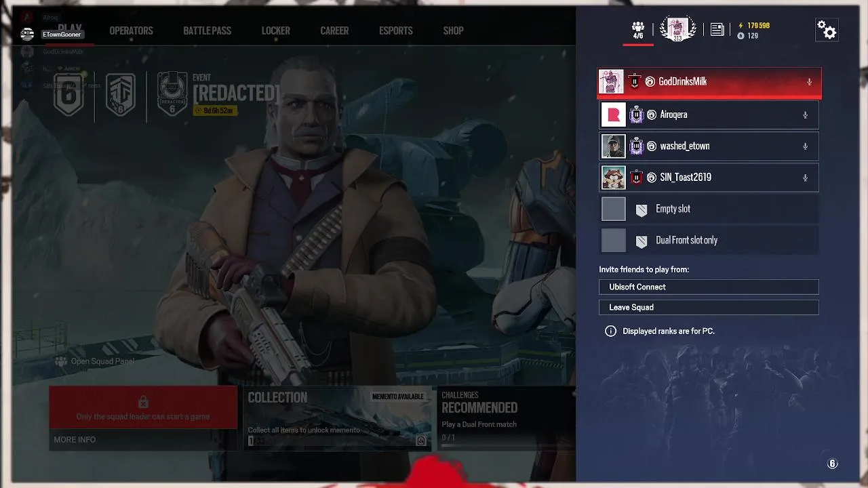Open the settings gears icon
This screenshot has width=868, height=488.
click(x=827, y=30)
